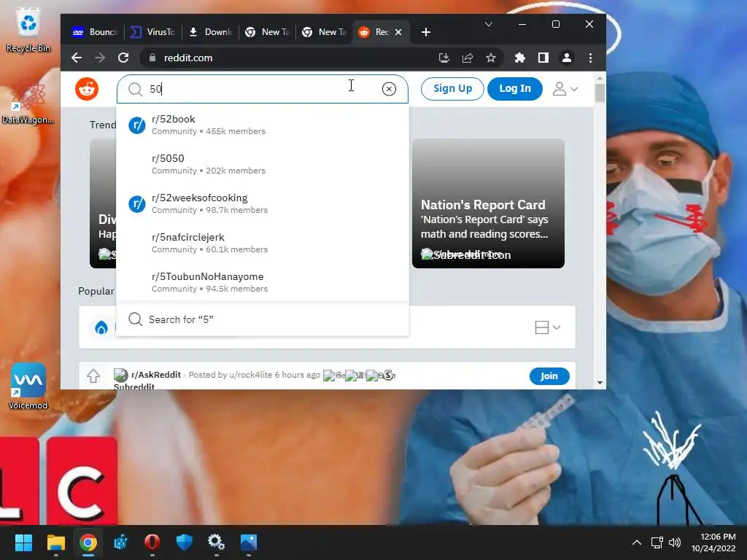Open Chrome side panel icon
This screenshot has height=560, width=747.
click(543, 58)
